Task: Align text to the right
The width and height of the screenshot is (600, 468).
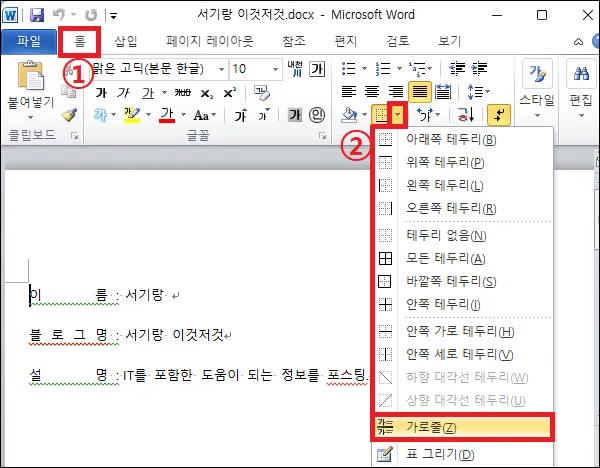Action: [396, 92]
